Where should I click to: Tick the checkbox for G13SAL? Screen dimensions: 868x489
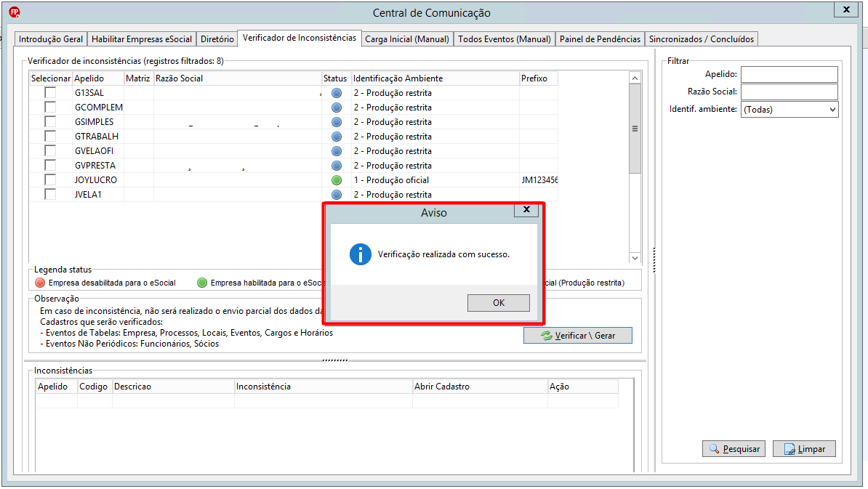click(50, 92)
